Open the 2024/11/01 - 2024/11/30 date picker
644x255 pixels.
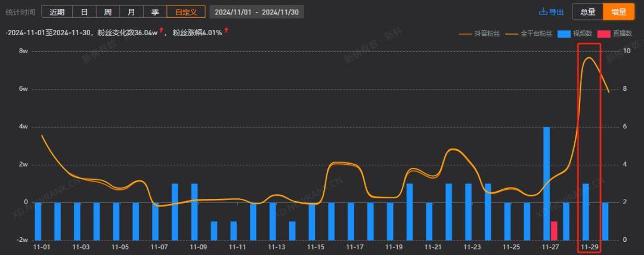point(256,12)
